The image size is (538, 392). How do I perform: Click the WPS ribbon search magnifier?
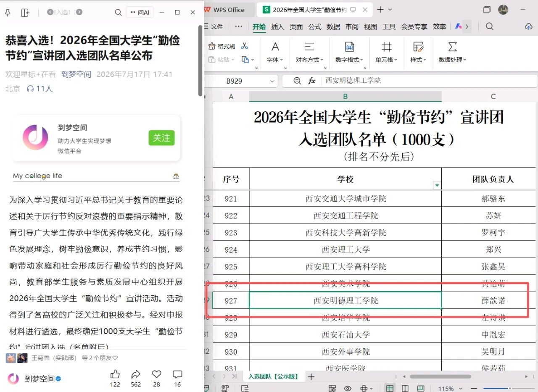(489, 26)
